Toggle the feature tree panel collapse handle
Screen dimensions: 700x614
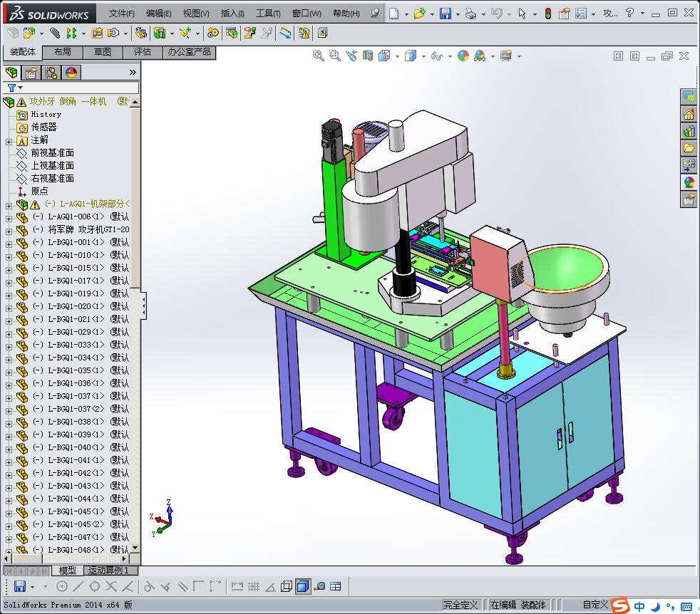click(143, 306)
